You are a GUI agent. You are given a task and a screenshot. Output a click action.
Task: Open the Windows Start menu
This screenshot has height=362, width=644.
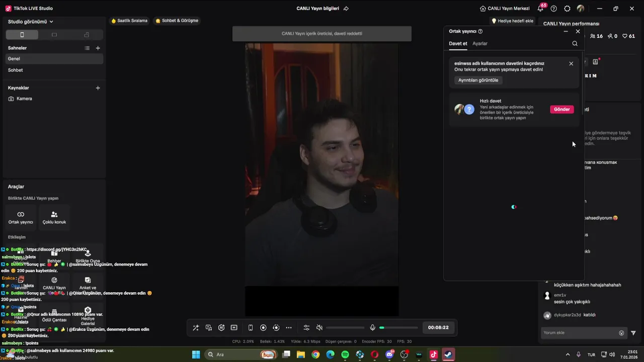(x=196, y=354)
